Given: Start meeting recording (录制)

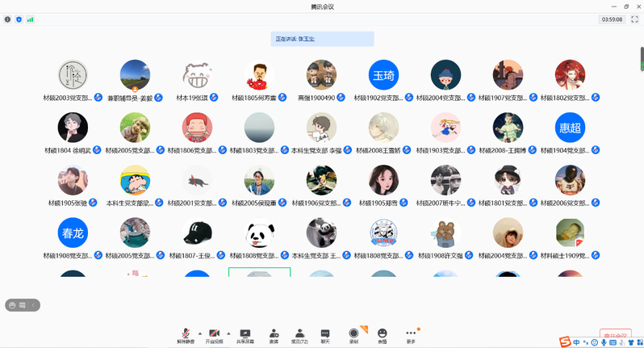Looking at the screenshot, I should point(353,334).
